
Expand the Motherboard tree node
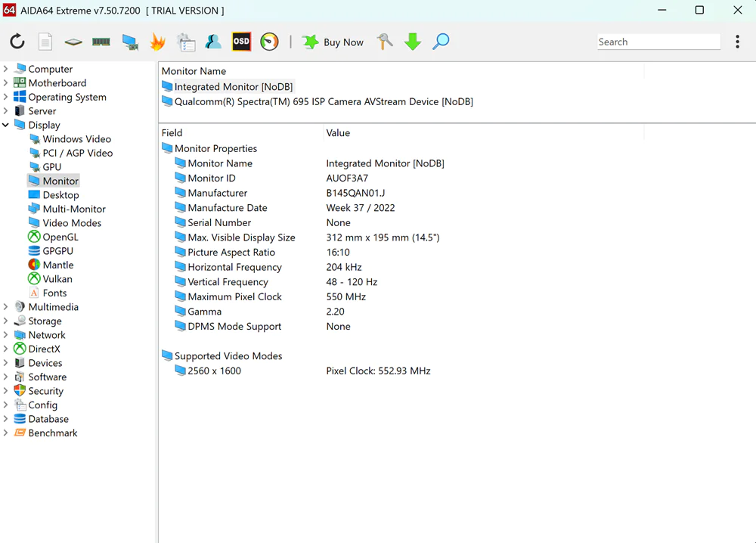pyautogui.click(x=6, y=83)
